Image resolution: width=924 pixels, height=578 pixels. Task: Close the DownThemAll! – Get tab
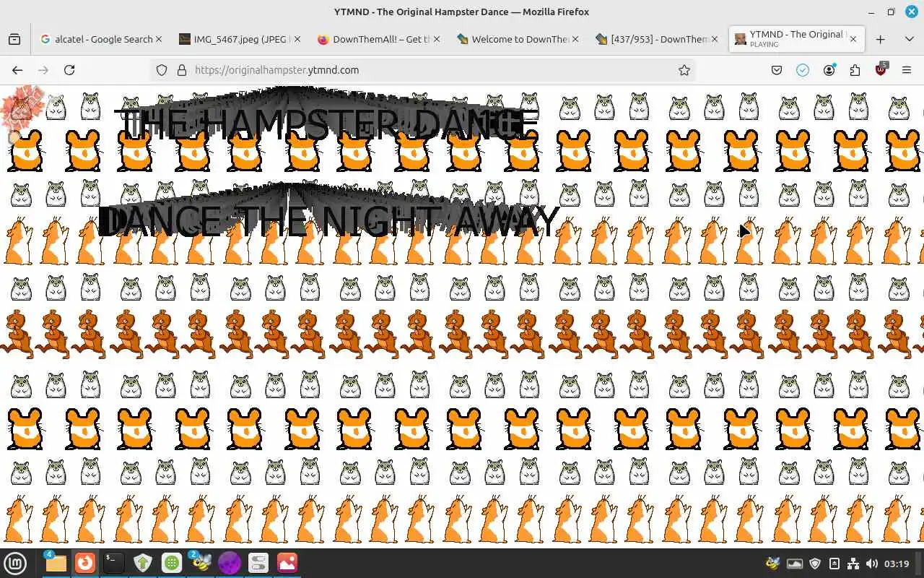click(x=437, y=39)
